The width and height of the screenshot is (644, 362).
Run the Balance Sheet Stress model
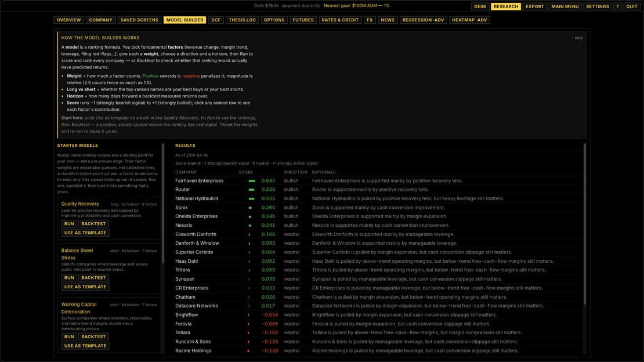click(69, 278)
